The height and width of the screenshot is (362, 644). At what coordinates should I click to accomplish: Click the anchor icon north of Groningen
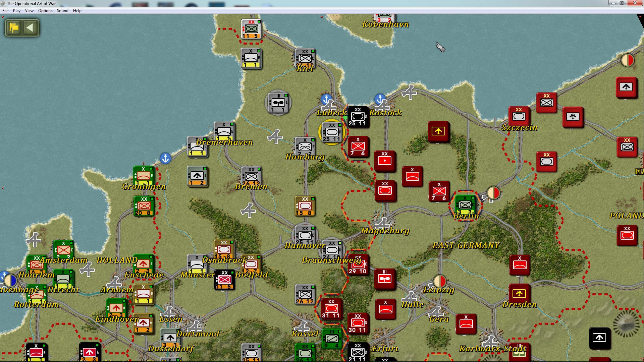coord(165,158)
